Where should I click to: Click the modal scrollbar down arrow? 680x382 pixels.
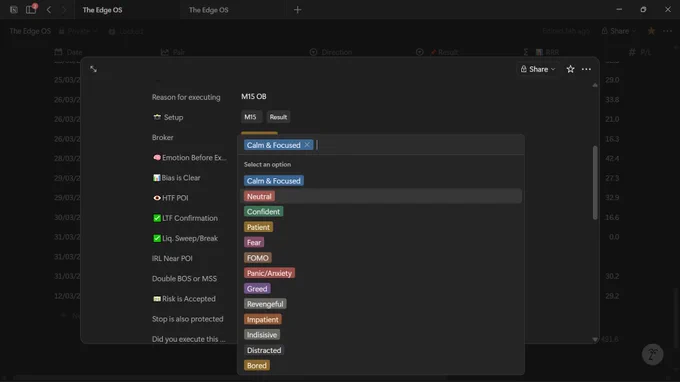coord(595,339)
